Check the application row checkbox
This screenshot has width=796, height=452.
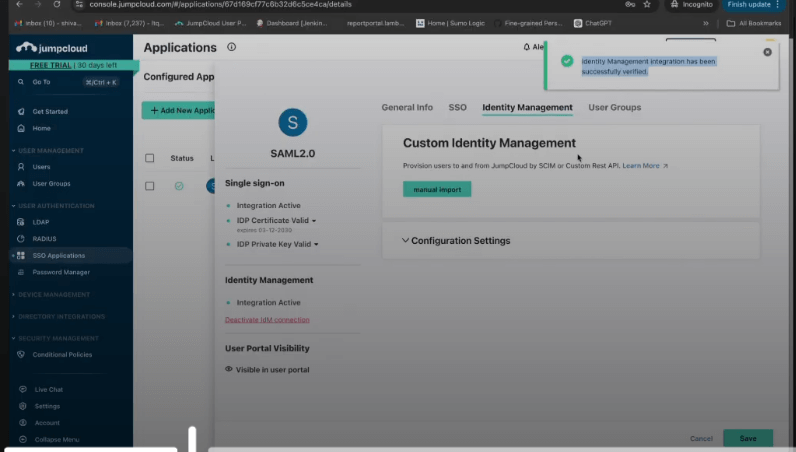point(149,186)
